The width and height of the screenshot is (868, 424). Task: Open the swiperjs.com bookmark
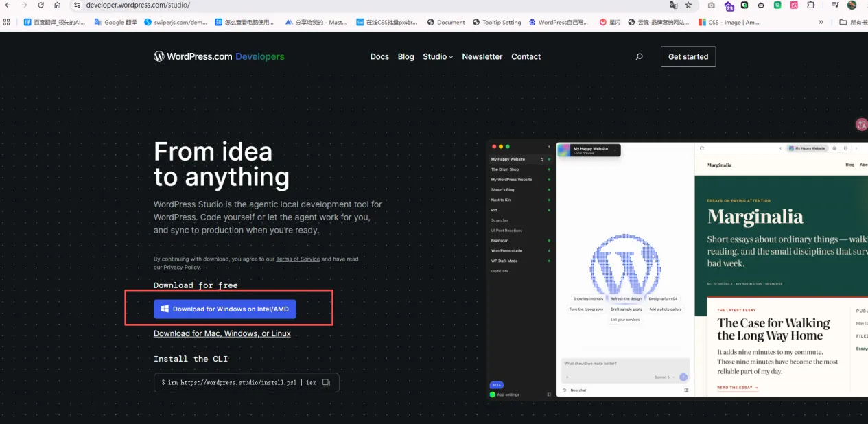tap(176, 22)
